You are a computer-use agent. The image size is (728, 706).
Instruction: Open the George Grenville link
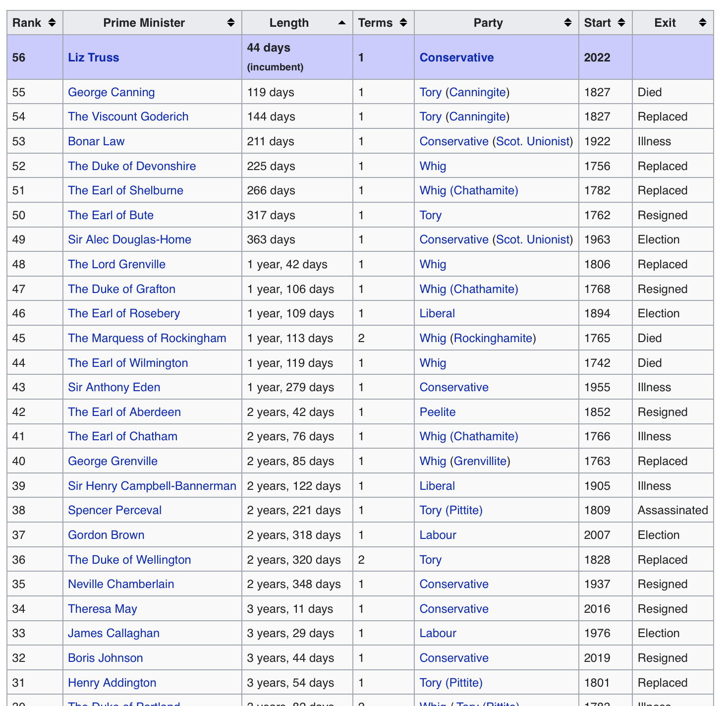point(113,461)
